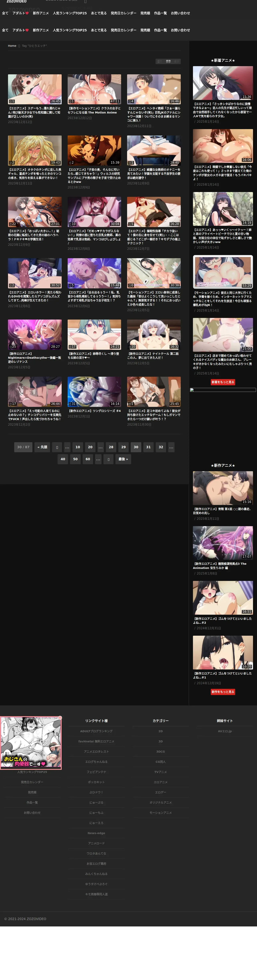
Task: Click the 新作をもっと見る red button
Action: pos(223,692)
